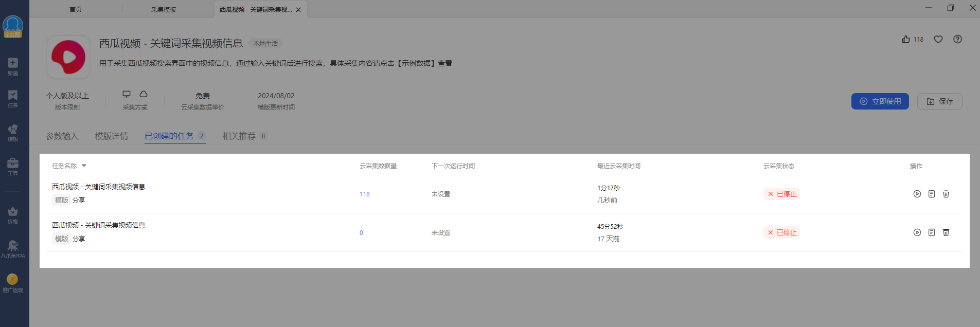The image size is (980, 327).
Task: Click 分享 on the second task
Action: [x=79, y=239]
